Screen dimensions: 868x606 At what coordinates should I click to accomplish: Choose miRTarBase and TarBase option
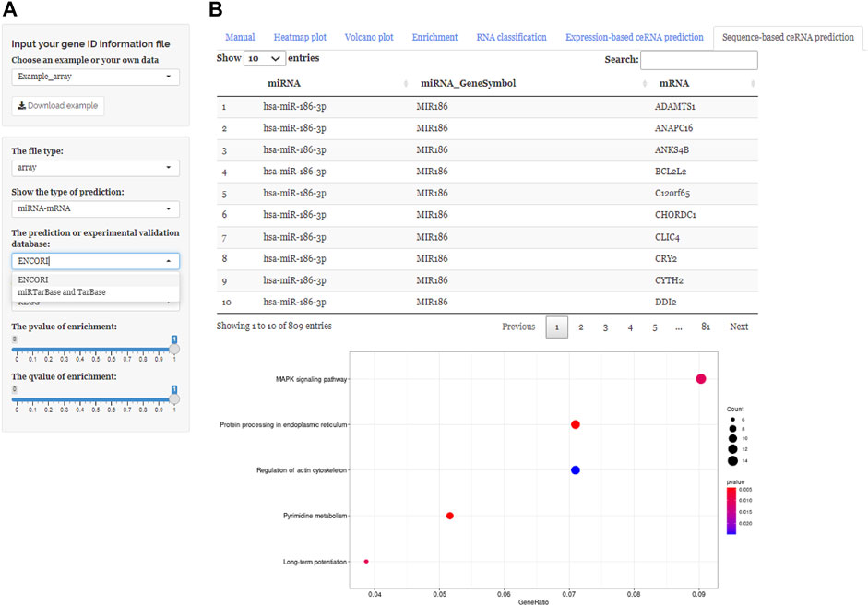(95, 292)
